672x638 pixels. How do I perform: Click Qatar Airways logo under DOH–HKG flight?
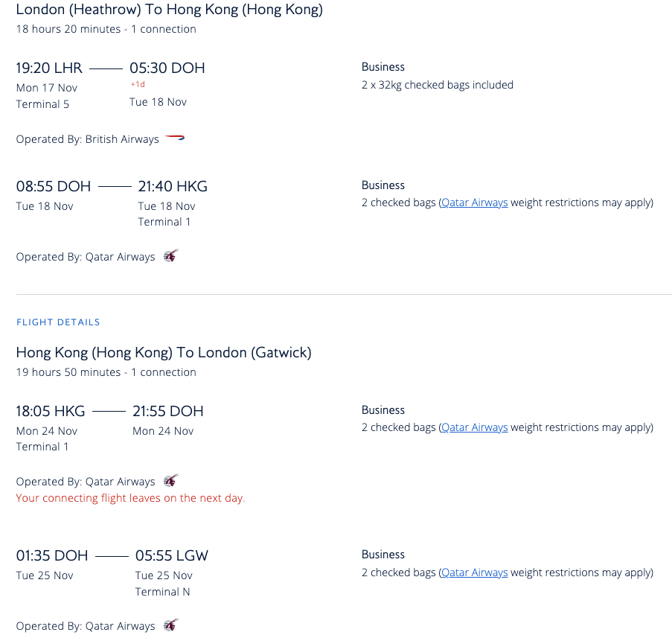coord(171,256)
